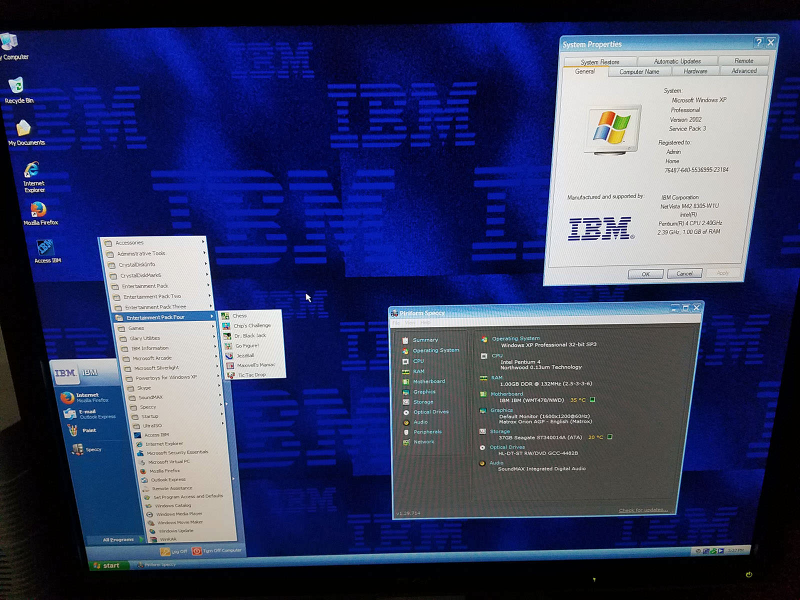Click the system tray clock
Screen dimensions: 800x600
737,551
